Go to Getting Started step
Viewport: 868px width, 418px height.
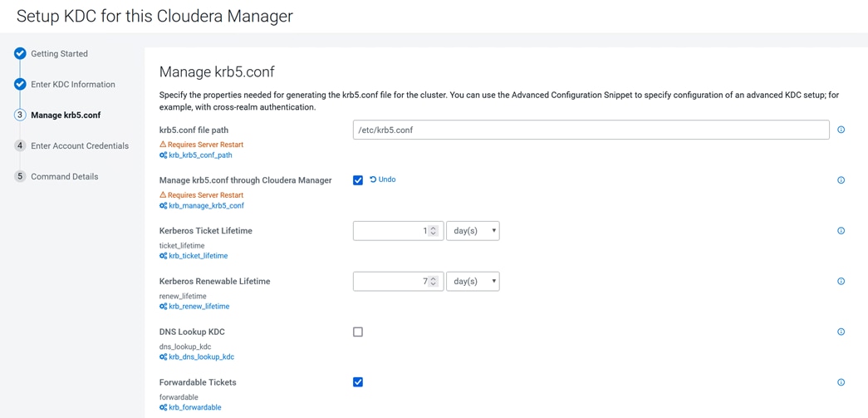(59, 54)
